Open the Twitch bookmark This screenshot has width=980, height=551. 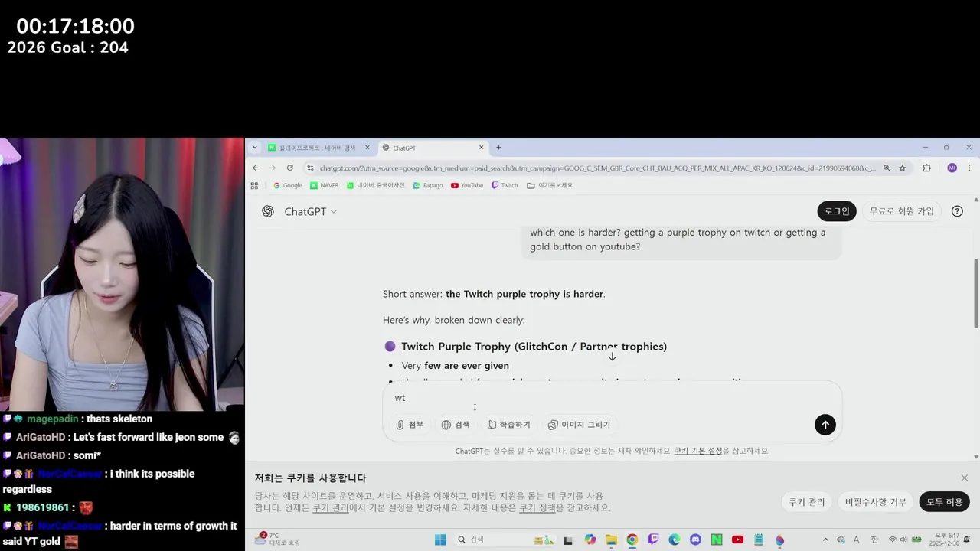pyautogui.click(x=505, y=185)
